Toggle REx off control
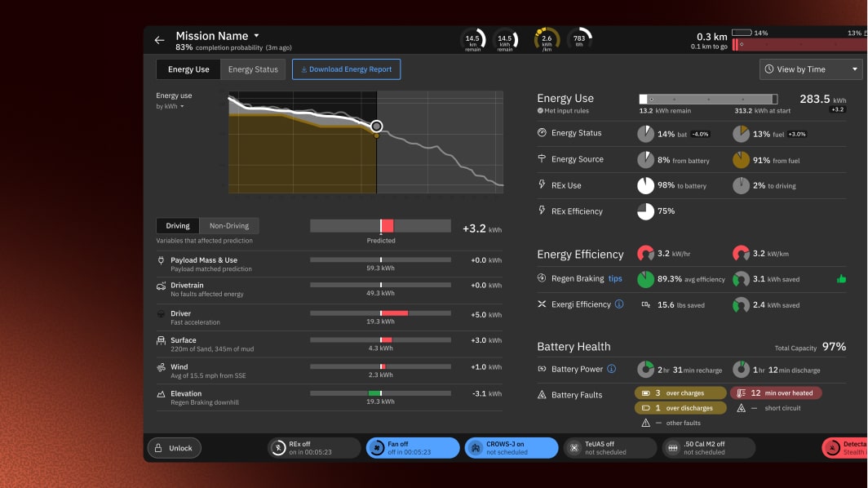The width and height of the screenshot is (868, 488). [x=314, y=448]
